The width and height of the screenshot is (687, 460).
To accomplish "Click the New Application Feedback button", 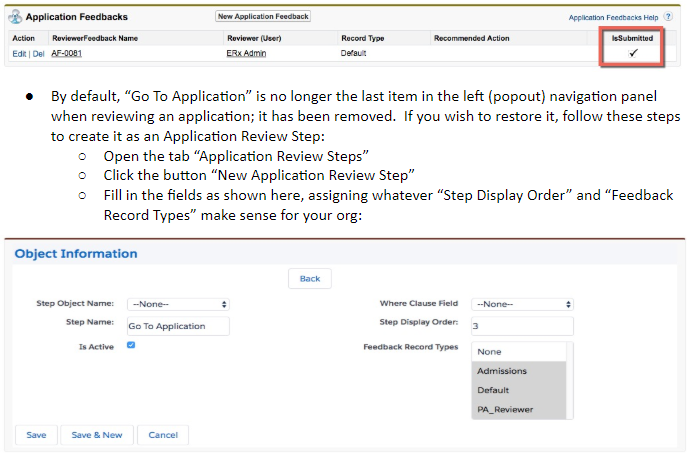I will [264, 17].
